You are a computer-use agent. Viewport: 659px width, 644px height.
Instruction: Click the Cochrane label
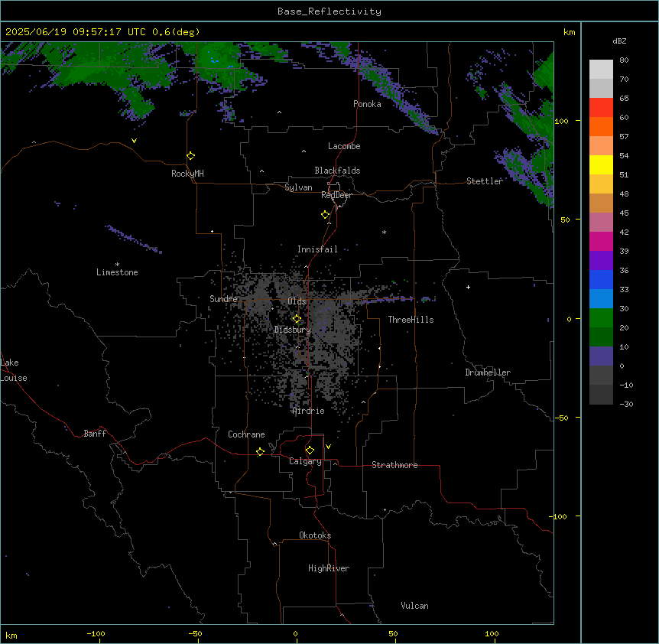[x=246, y=434]
